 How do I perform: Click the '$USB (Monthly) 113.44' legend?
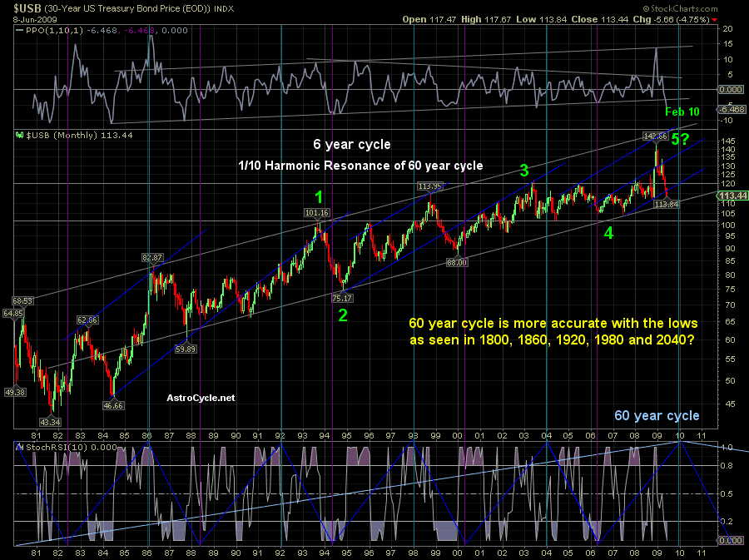(x=79, y=135)
